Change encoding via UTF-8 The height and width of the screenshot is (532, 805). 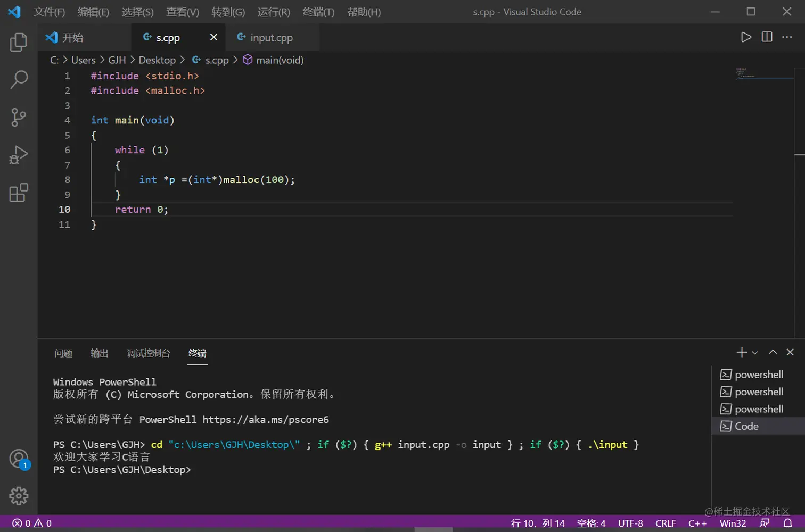[631, 523]
